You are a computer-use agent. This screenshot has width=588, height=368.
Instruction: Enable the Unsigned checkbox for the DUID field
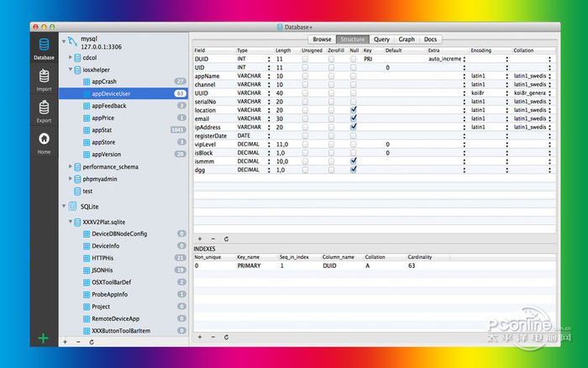coord(305,60)
